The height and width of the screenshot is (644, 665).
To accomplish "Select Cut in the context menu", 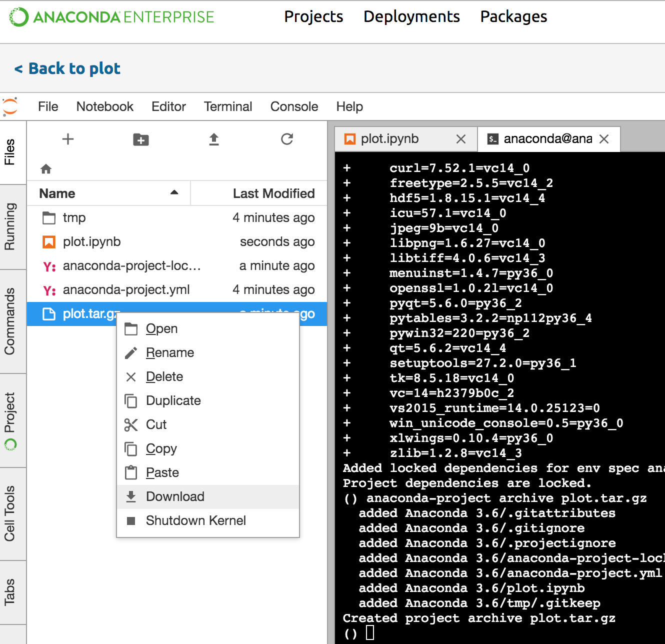I will point(208,425).
